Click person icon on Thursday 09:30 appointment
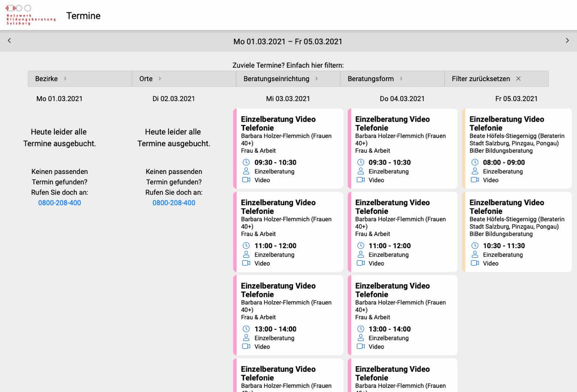The height and width of the screenshot is (392, 577). (361, 171)
